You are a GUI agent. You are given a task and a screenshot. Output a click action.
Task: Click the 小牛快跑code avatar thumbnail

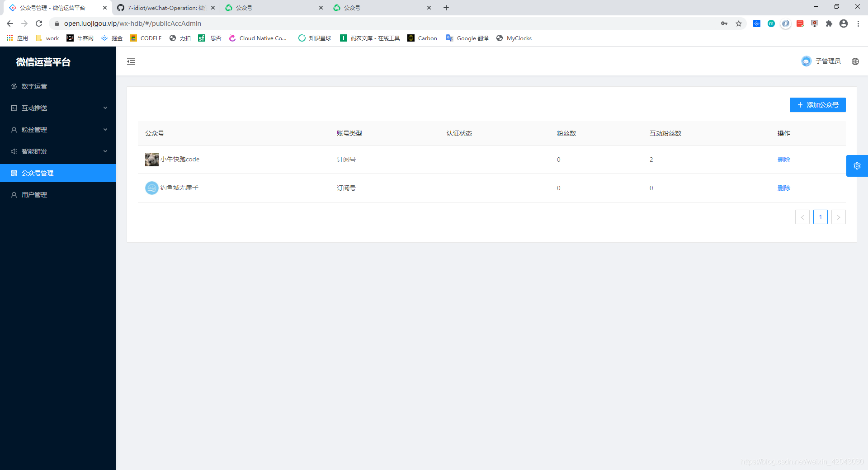[x=152, y=160]
